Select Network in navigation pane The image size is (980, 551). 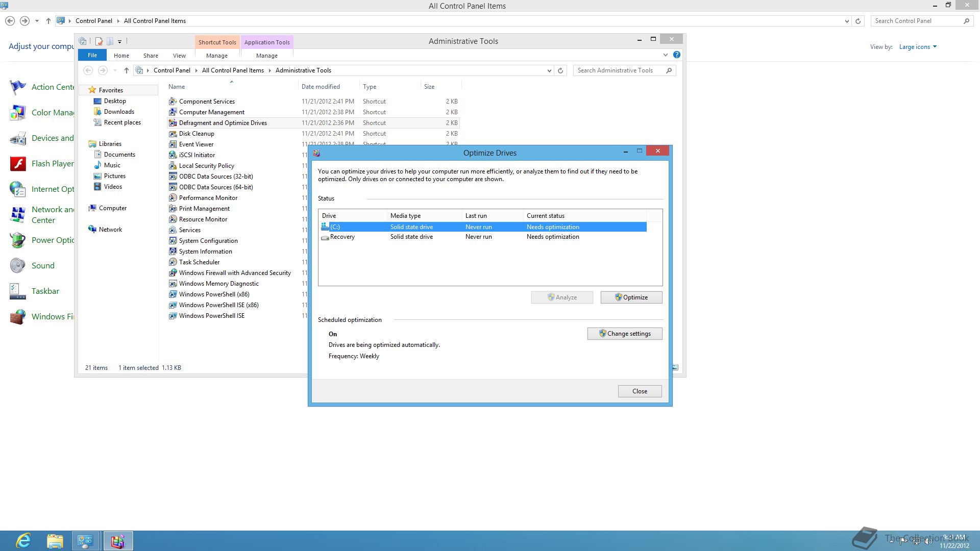point(110,230)
